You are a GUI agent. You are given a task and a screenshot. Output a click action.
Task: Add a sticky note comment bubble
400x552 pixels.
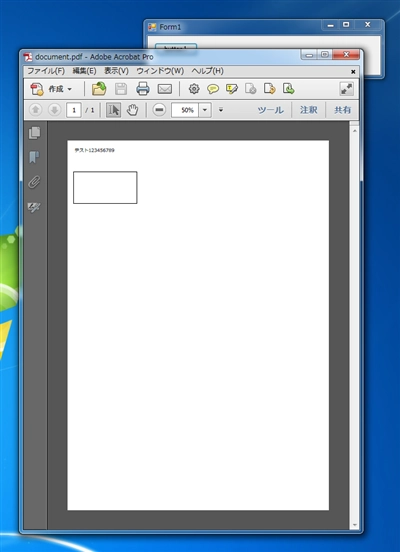pyautogui.click(x=213, y=89)
